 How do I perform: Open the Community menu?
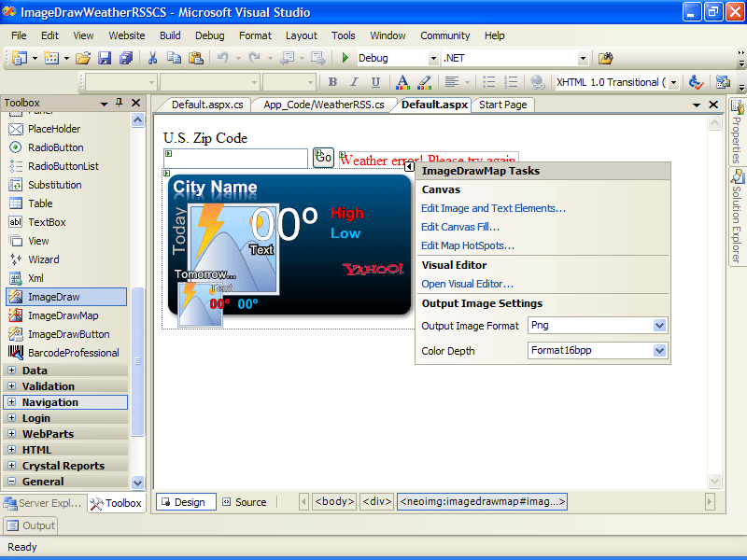pyautogui.click(x=445, y=35)
